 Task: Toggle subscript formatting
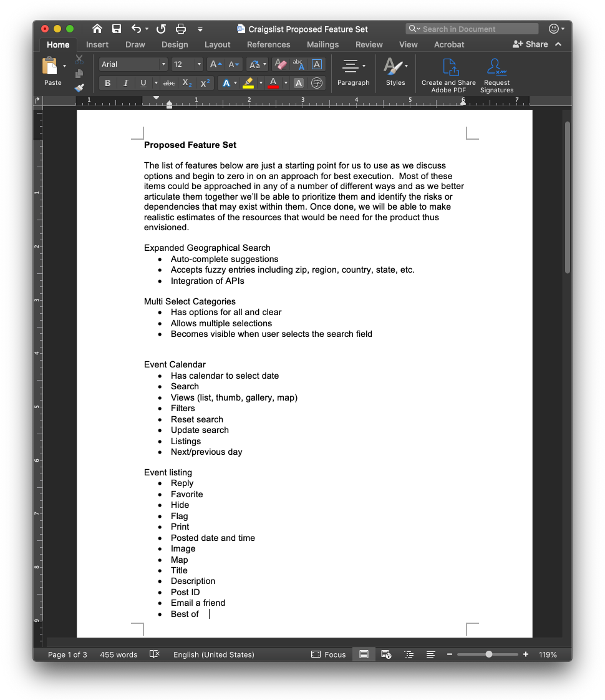pyautogui.click(x=187, y=83)
